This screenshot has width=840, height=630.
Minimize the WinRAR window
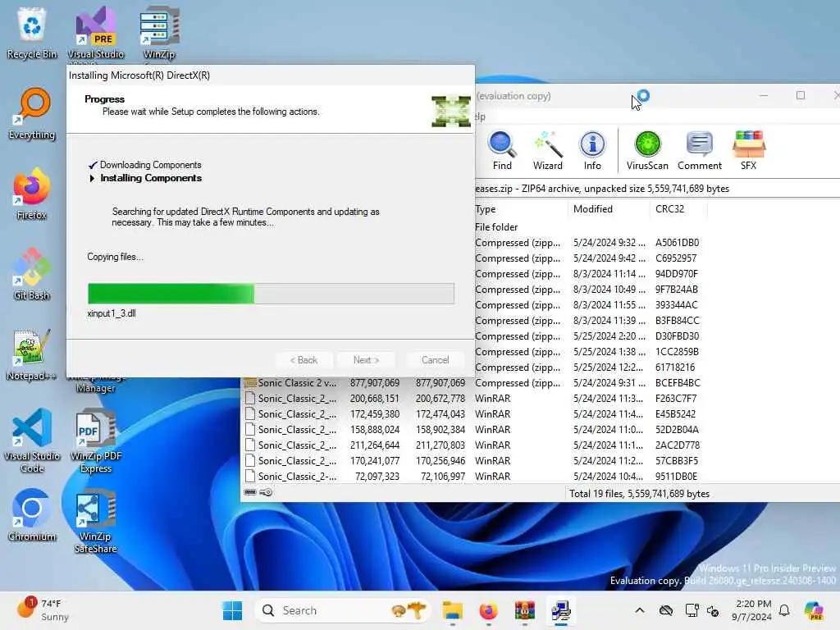[x=764, y=95]
